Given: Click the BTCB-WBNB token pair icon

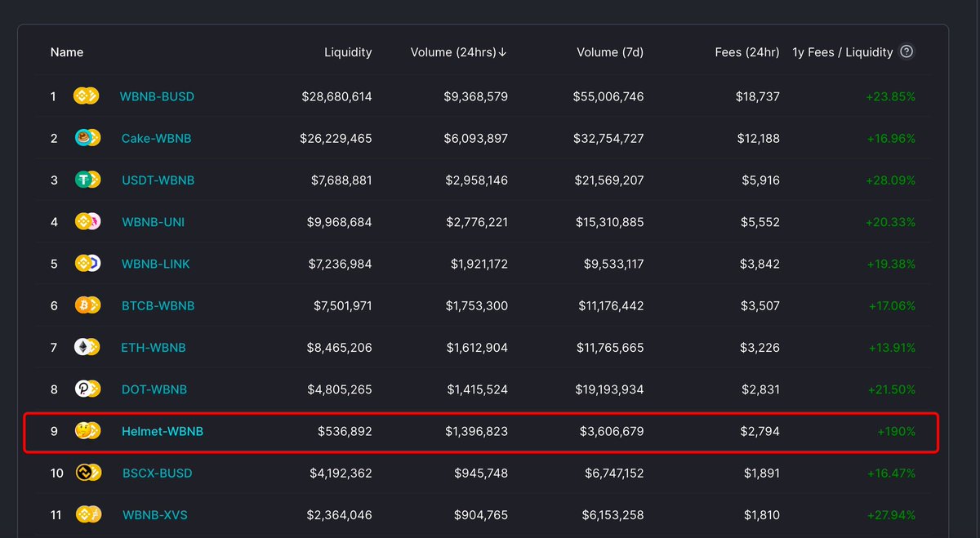Looking at the screenshot, I should (x=87, y=305).
